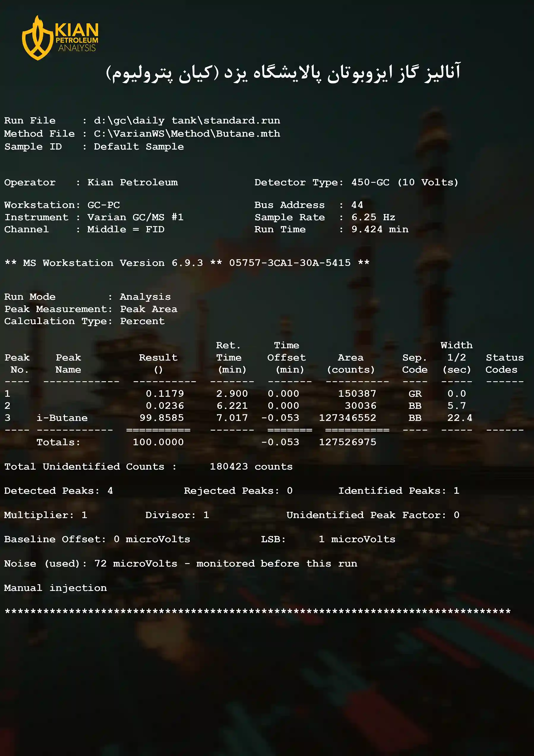The image size is (534, 756).
Task: Click the Area (counts) column header
Action: point(350,364)
